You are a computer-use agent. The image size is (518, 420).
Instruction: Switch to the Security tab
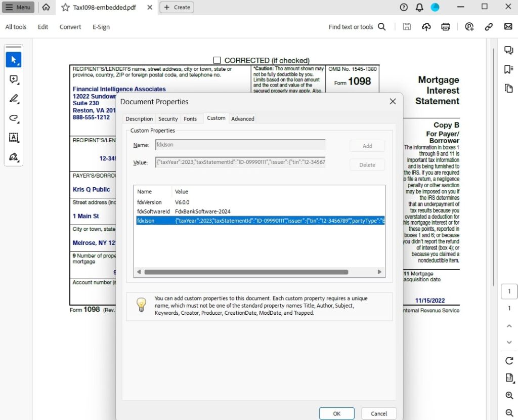(x=168, y=118)
